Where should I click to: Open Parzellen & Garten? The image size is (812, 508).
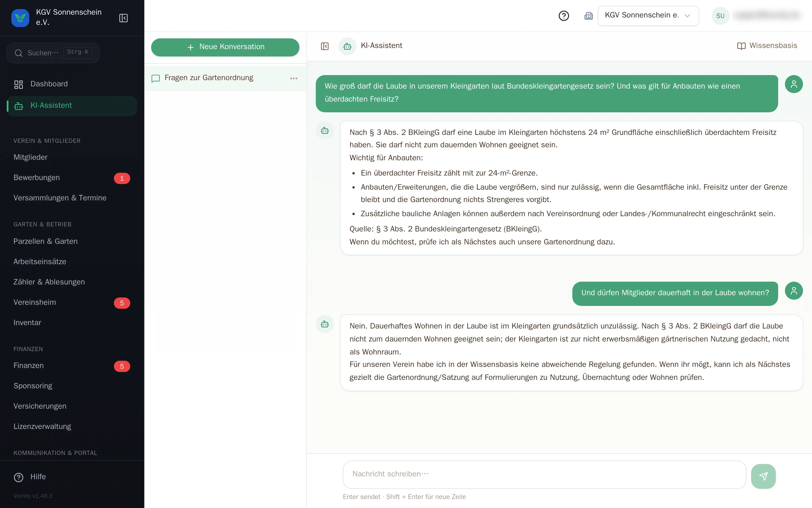(x=72, y=241)
